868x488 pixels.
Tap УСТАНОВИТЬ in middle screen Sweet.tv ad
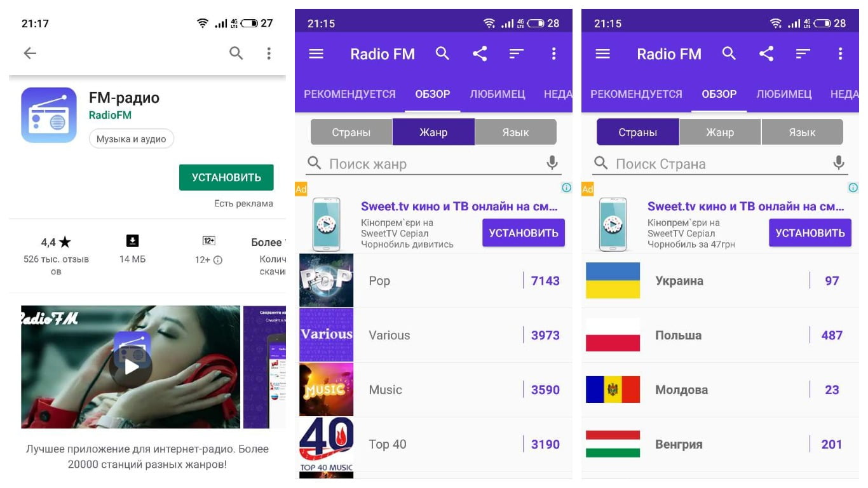tap(524, 233)
